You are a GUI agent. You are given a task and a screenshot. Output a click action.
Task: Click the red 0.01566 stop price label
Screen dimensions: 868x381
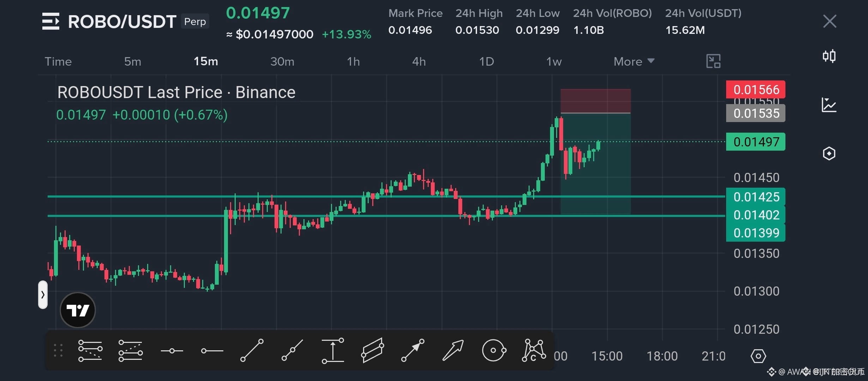(x=756, y=90)
